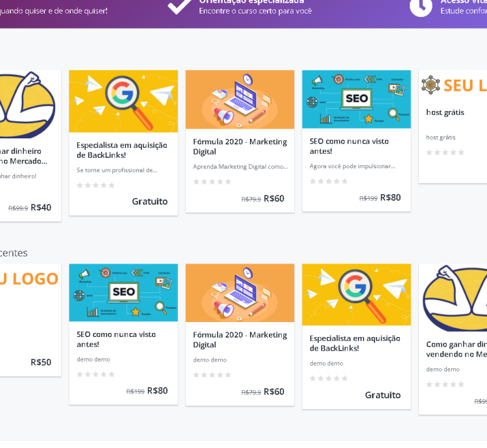This screenshot has height=448, width=487.
Task: Click the 'Como ganhar dinheiro vendendo' course title
Action: click(456, 349)
